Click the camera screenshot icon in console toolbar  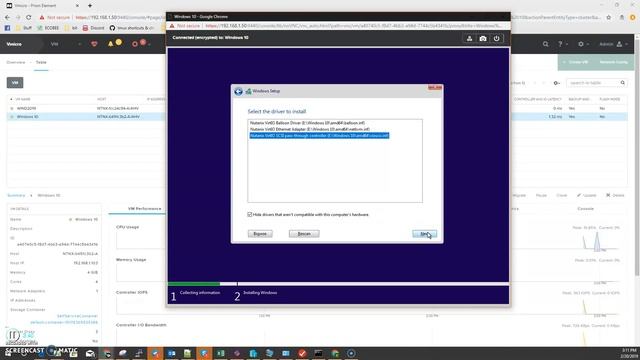[483, 38]
